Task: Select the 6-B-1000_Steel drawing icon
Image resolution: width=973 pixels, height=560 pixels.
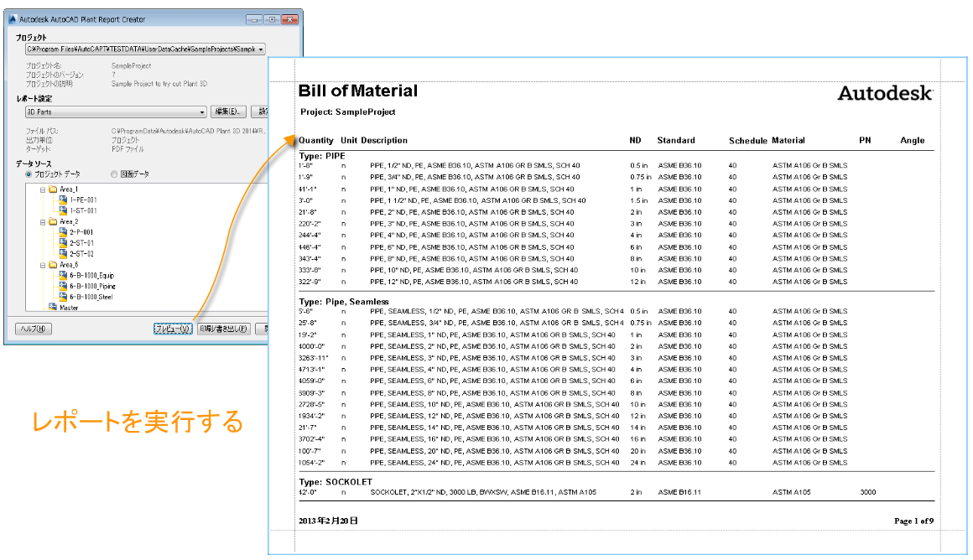Action: click(x=63, y=297)
